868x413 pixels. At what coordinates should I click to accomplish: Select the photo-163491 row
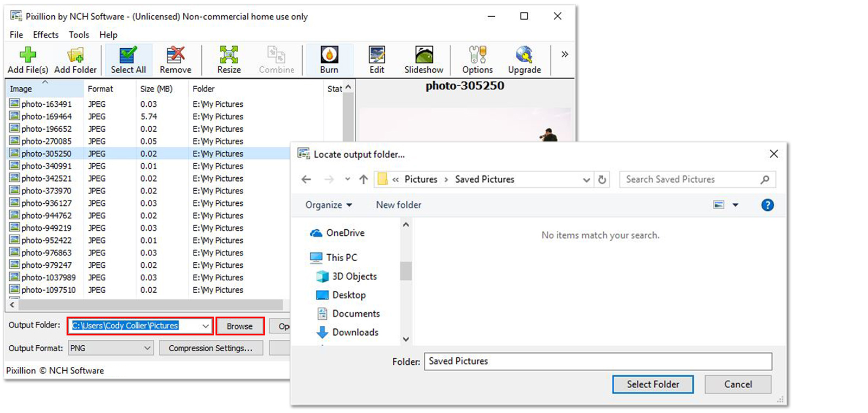coord(175,104)
